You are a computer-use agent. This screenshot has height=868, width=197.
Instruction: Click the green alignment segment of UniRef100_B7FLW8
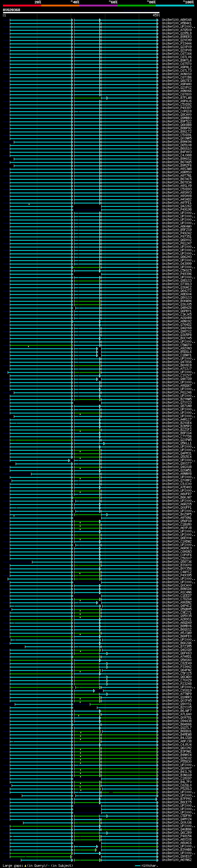point(87,98)
